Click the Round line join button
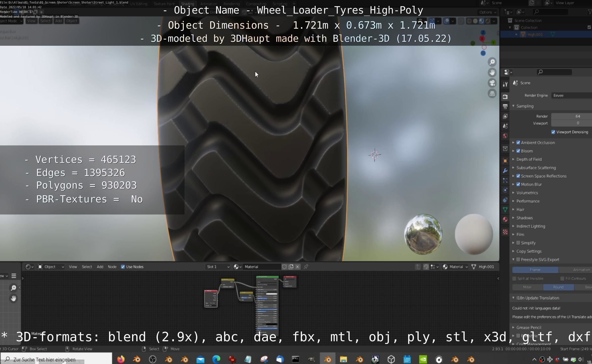 click(x=558, y=287)
